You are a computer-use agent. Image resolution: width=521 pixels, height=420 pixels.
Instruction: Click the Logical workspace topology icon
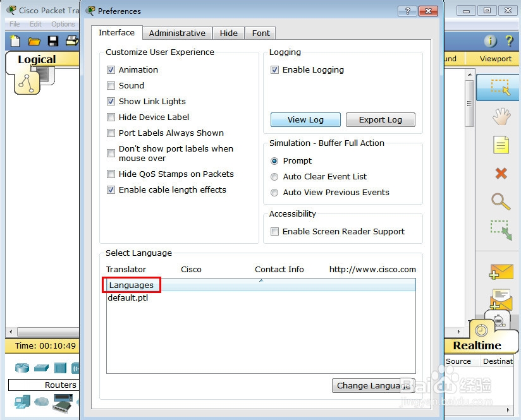point(27,83)
